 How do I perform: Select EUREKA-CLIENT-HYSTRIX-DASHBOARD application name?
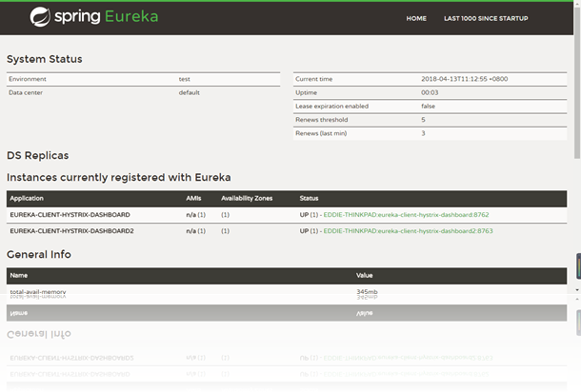tap(70, 215)
